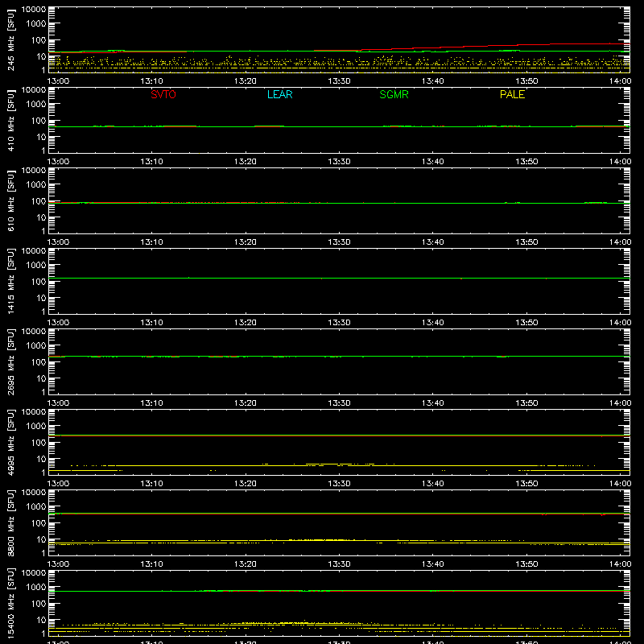The image size is (644, 644).
Task: Select 13:20 label under the 410 MHz panel
Action: click(246, 162)
